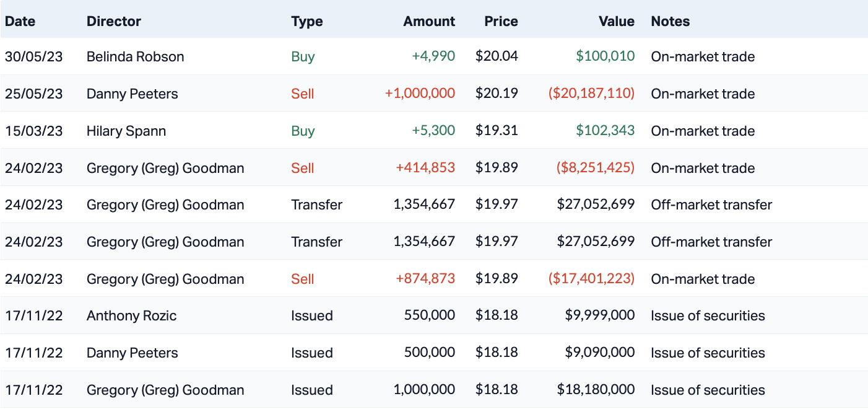This screenshot has height=409, width=868.
Task: Open director Hilary Spann's name
Action: coord(126,131)
